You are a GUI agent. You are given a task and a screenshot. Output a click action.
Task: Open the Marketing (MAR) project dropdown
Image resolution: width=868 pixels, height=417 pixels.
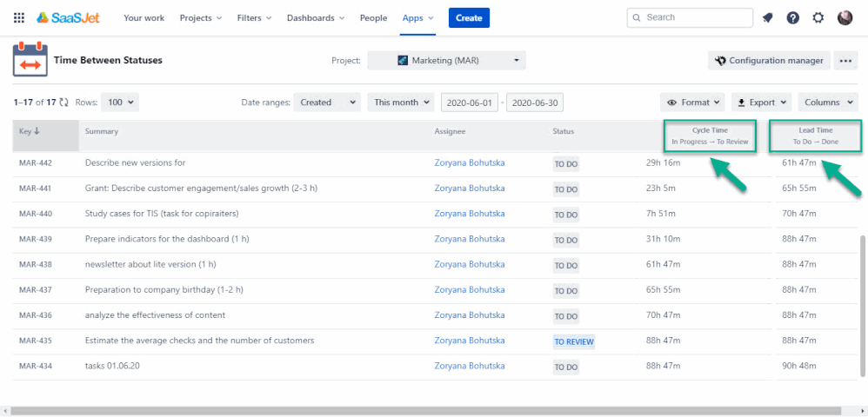point(446,60)
